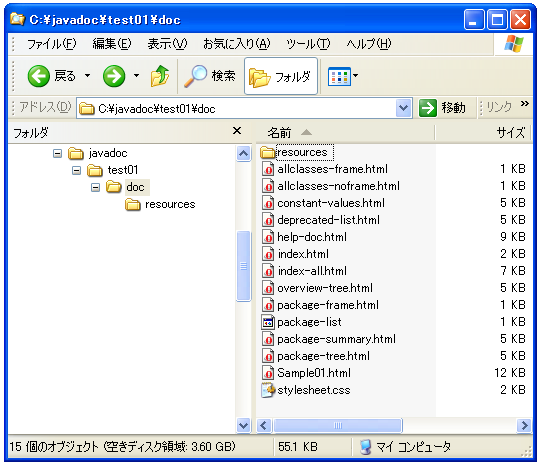Image resolution: width=540 pixels, height=465 pixels.
Task: Click the green forward arrow icon
Action: click(114, 76)
